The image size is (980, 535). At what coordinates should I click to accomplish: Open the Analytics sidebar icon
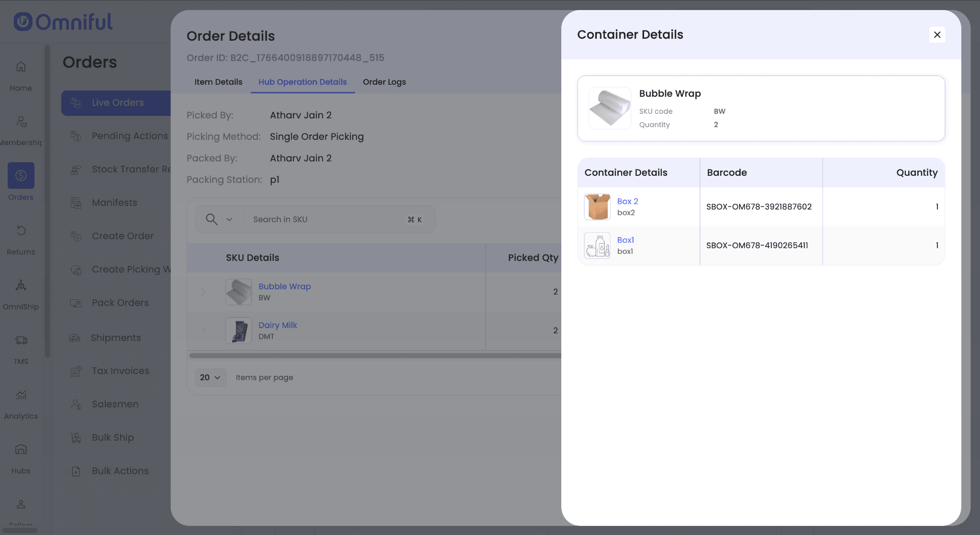click(x=21, y=395)
